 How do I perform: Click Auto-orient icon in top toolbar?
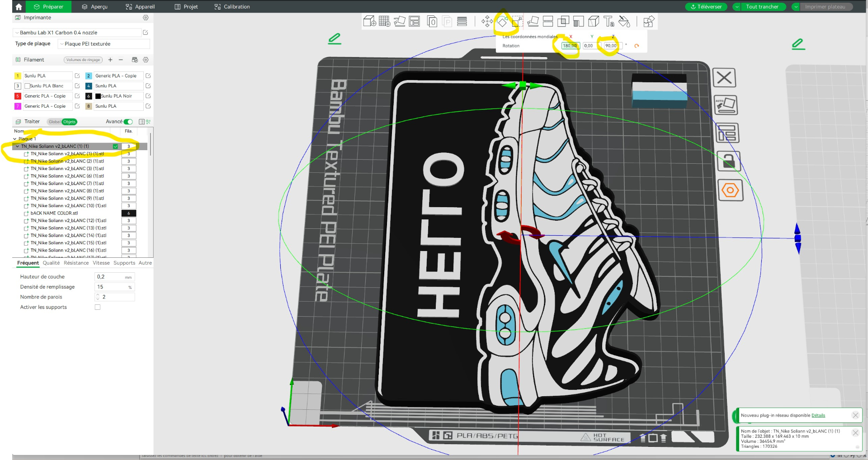[x=400, y=21]
